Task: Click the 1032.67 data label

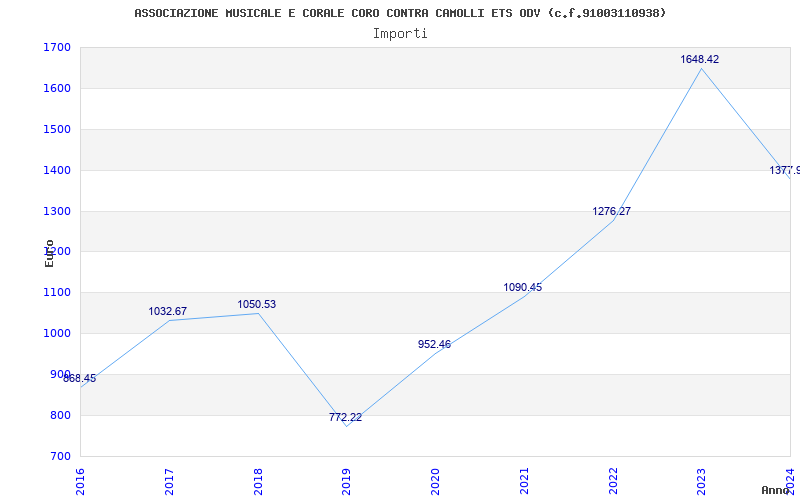Action: click(x=168, y=311)
